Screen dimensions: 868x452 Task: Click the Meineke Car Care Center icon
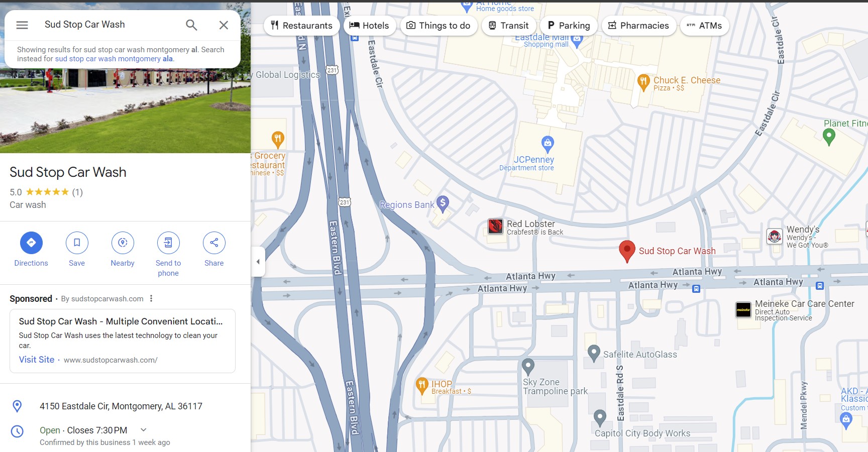743,309
